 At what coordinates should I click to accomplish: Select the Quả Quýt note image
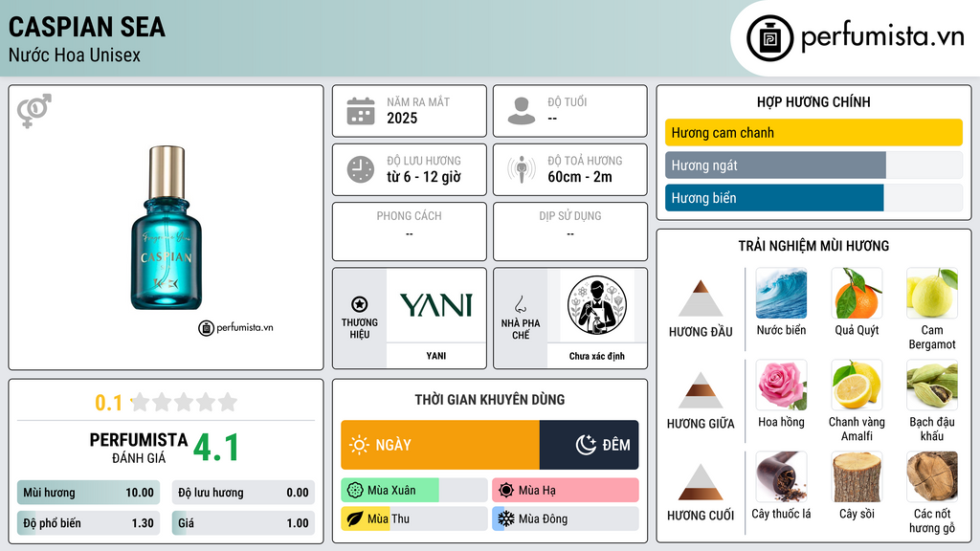pyautogui.click(x=857, y=294)
